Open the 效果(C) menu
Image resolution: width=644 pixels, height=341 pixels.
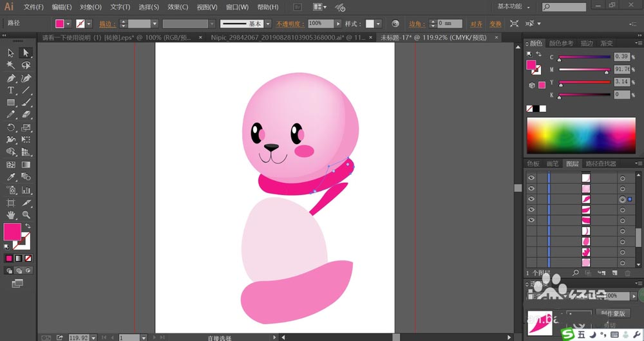tap(178, 7)
